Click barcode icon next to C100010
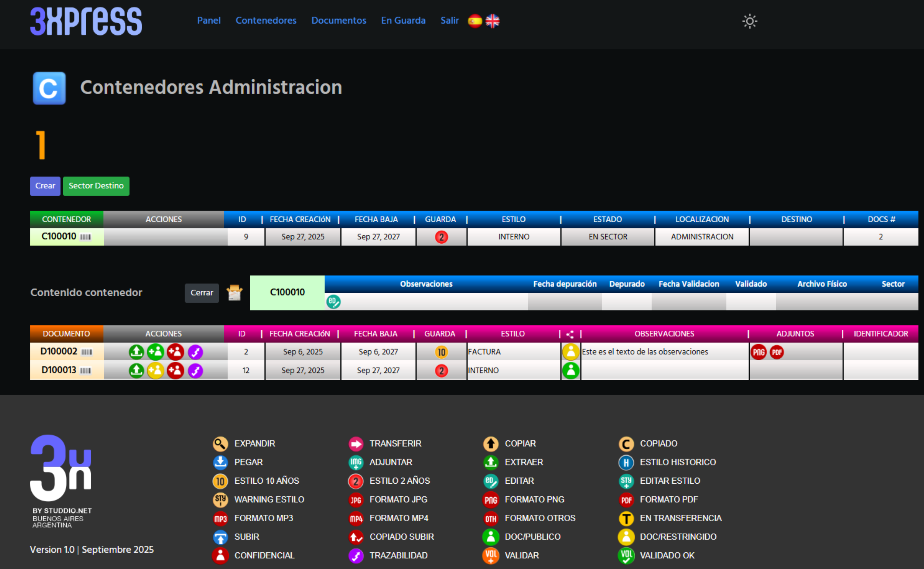Screen dimensions: 924x569 coord(85,237)
